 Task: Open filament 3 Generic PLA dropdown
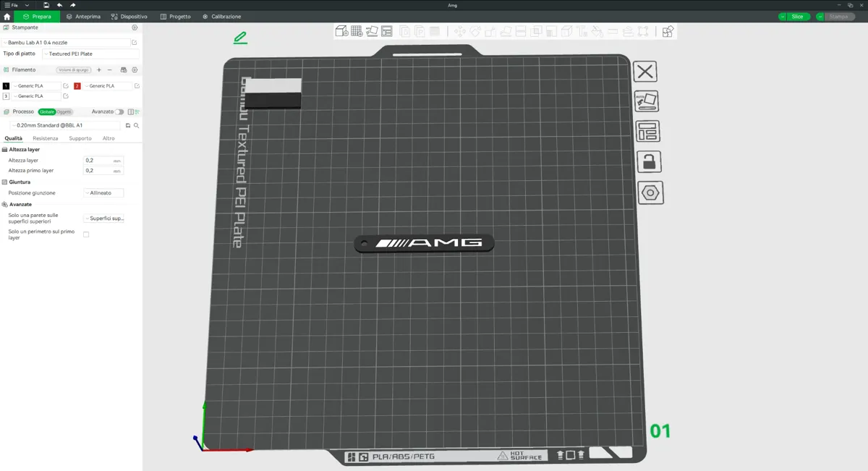click(x=37, y=96)
